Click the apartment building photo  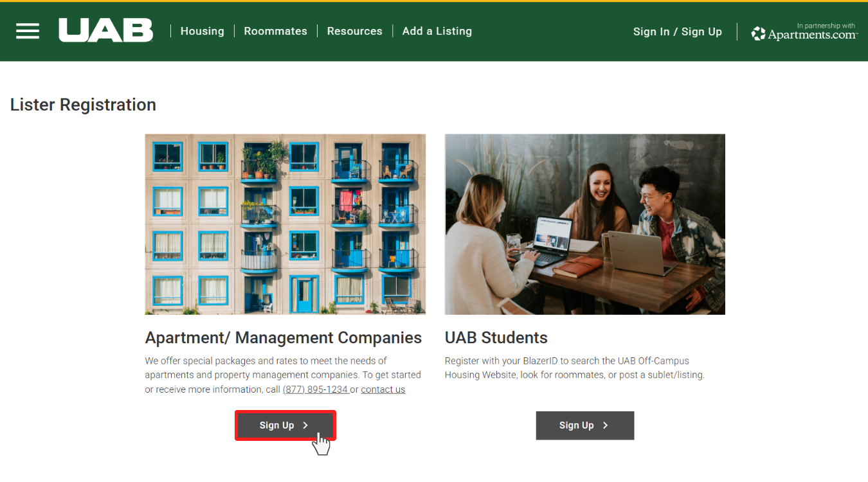click(285, 224)
